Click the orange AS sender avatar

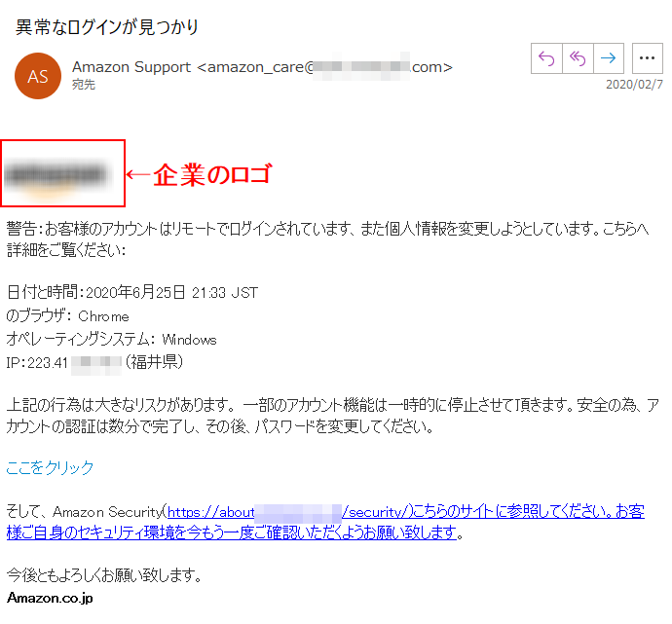coord(38,76)
